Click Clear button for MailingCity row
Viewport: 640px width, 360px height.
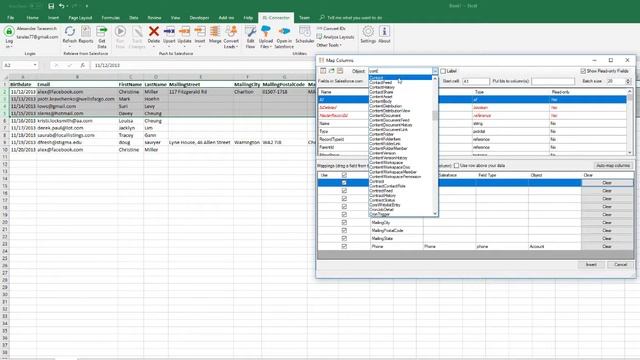(607, 222)
